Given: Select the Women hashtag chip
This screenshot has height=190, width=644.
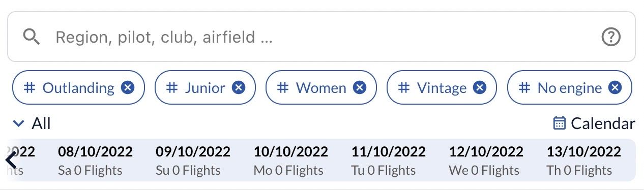Looking at the screenshot, I should [x=321, y=88].
